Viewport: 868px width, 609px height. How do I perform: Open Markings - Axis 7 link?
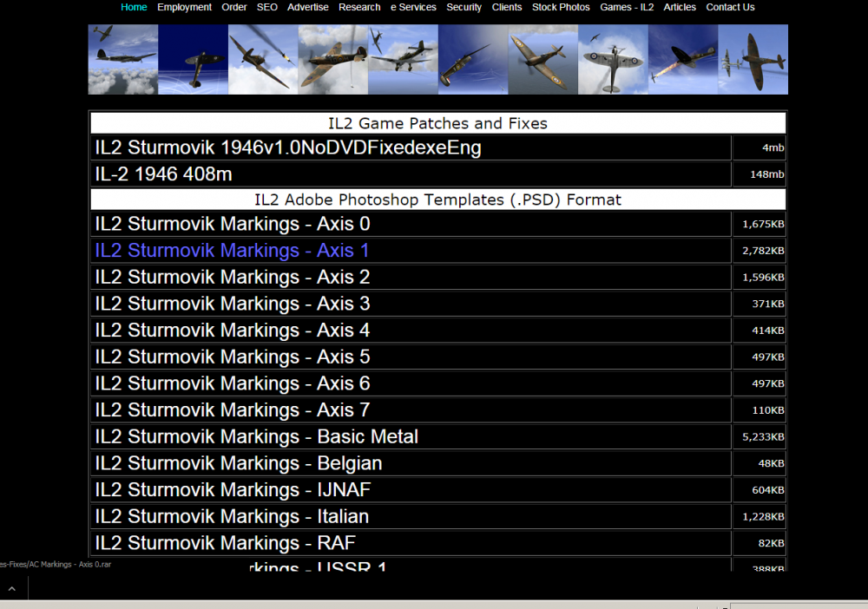click(x=233, y=409)
